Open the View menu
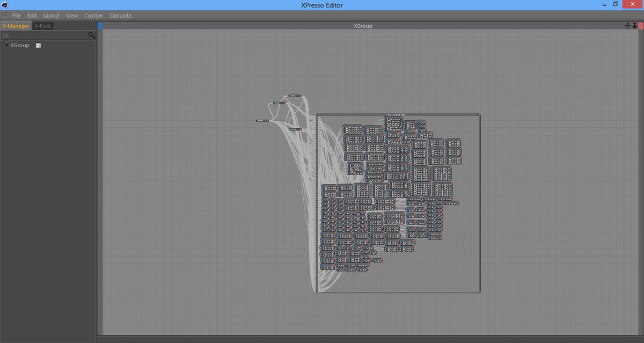The image size is (644, 343). [x=72, y=16]
